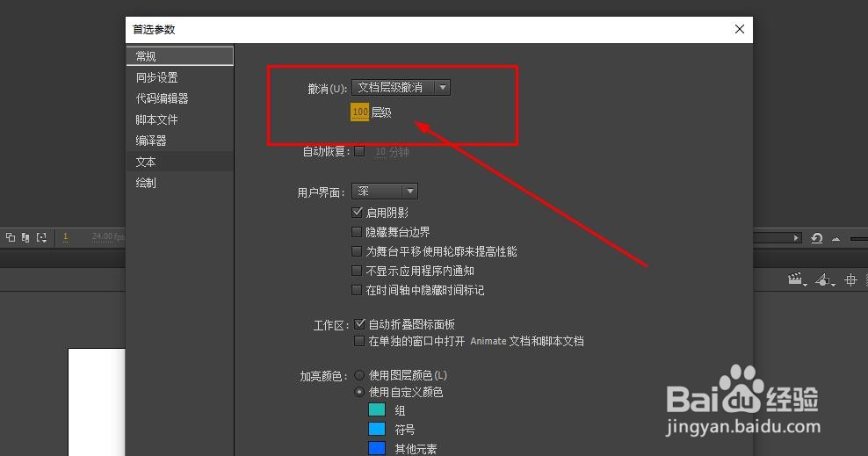This screenshot has width=868, height=456.
Task: Click the teal color swatch for 组
Action: 377,409
